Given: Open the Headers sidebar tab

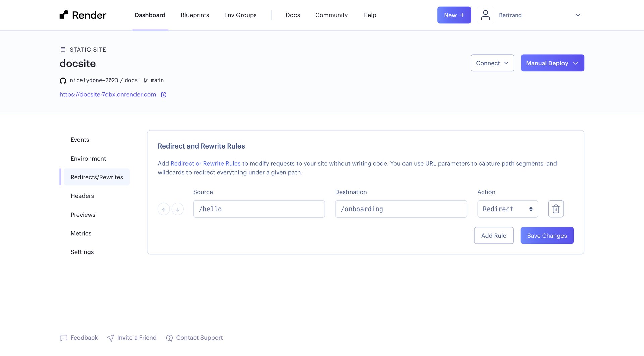Looking at the screenshot, I should [82, 196].
